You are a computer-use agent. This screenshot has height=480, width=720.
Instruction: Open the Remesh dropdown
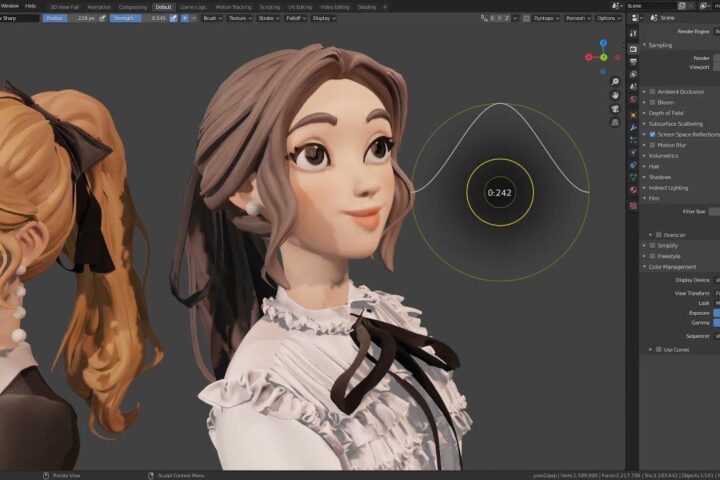pyautogui.click(x=578, y=18)
